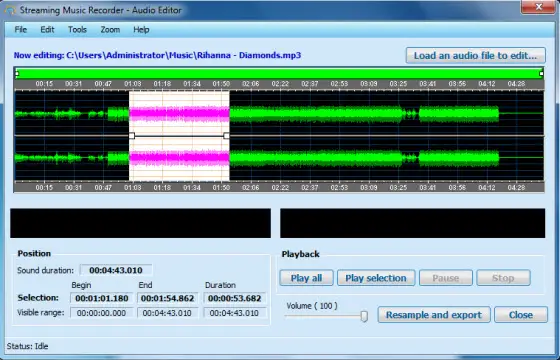Click the Pause button
Screen dimensions: 560x360
click(446, 278)
